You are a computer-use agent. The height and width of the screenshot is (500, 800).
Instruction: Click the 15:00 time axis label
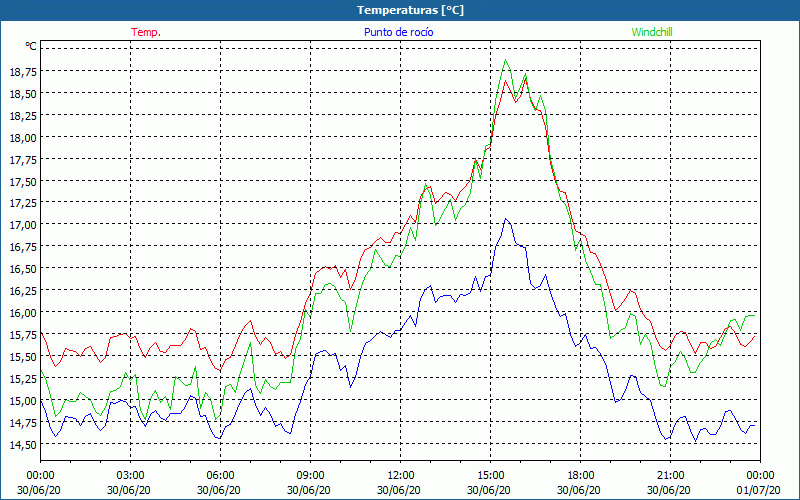click(x=490, y=475)
